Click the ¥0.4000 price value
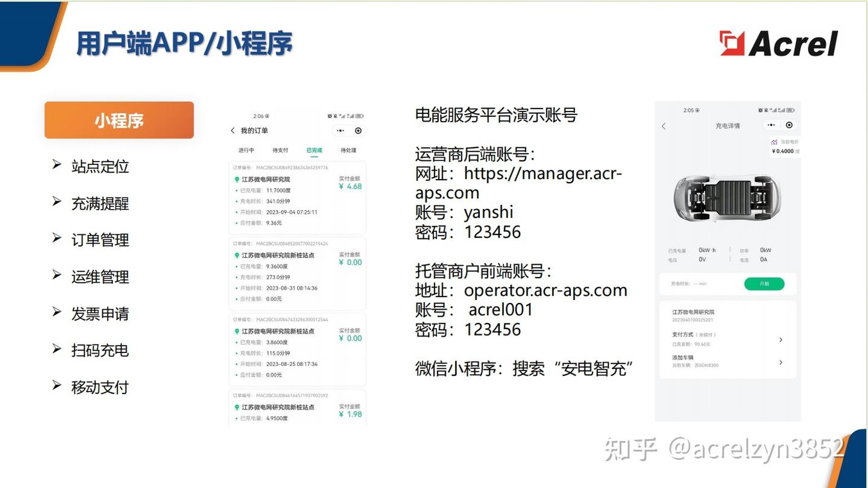This screenshot has height=488, width=868. 783,151
